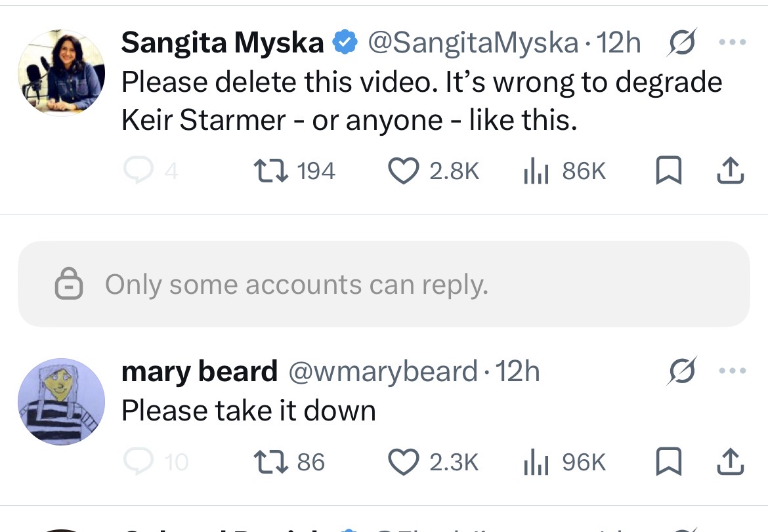Image resolution: width=768 pixels, height=532 pixels.
Task: Click retweet icon on Sangita Myska's tweet
Action: point(270,171)
